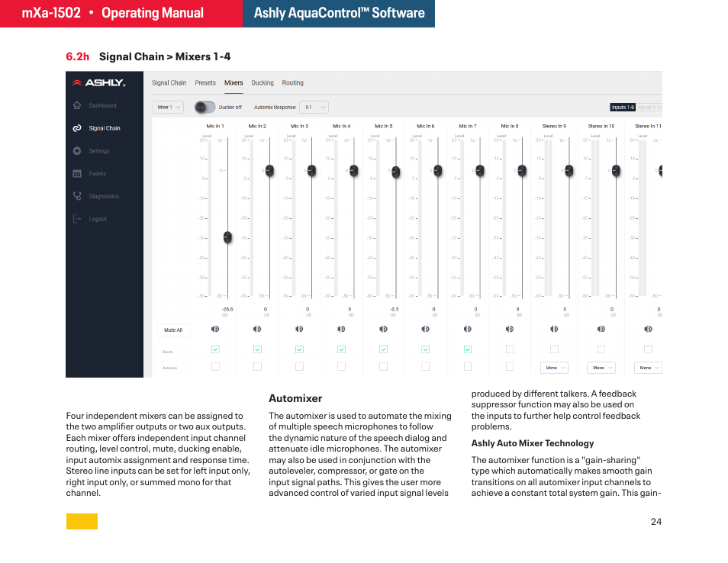Open Events calendar icon
Viewport: 728px width, 563px height.
pyautogui.click(x=77, y=174)
